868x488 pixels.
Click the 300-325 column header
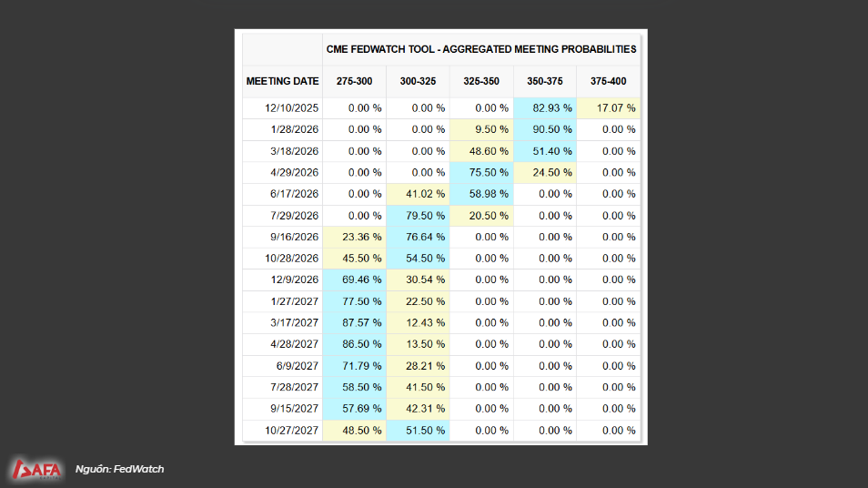pos(418,81)
